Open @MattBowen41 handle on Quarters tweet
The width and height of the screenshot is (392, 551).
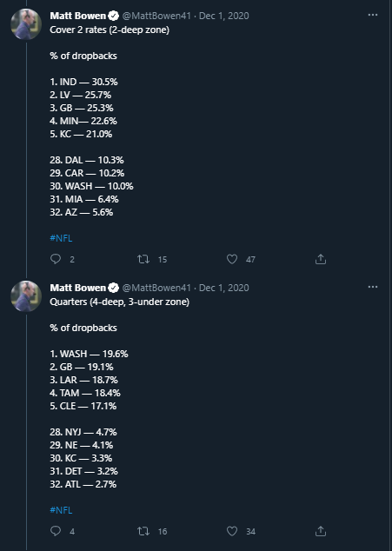156,288
